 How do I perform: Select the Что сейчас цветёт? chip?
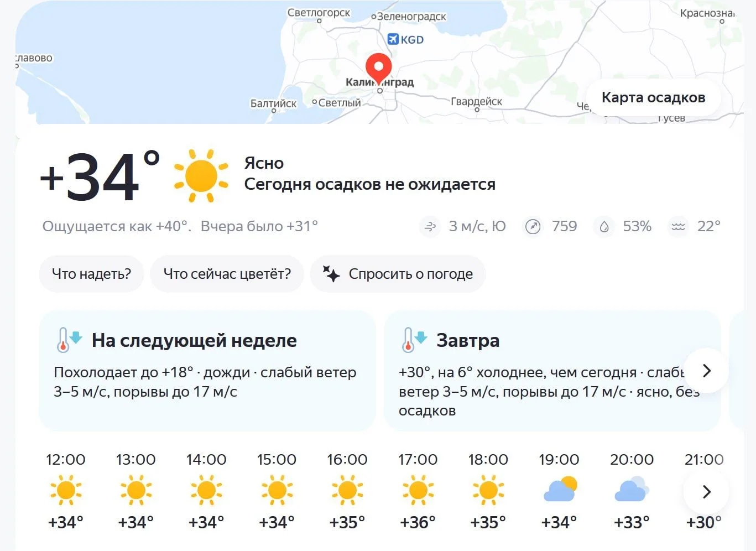[x=227, y=274]
